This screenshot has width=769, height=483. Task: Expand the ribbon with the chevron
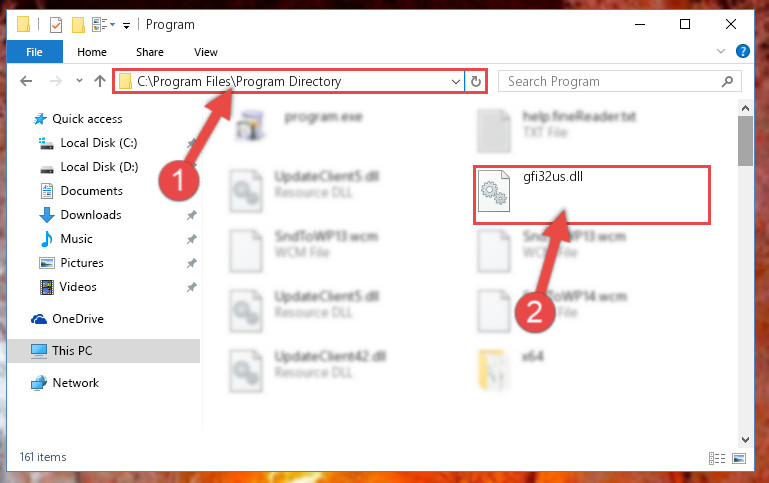coord(720,51)
